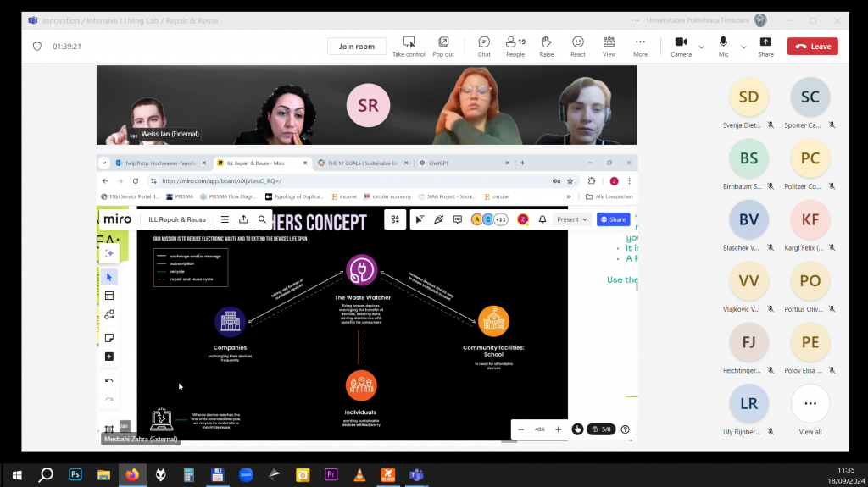Open the Teams Chat panel
Screen dimensions: 868x487
[484, 47]
